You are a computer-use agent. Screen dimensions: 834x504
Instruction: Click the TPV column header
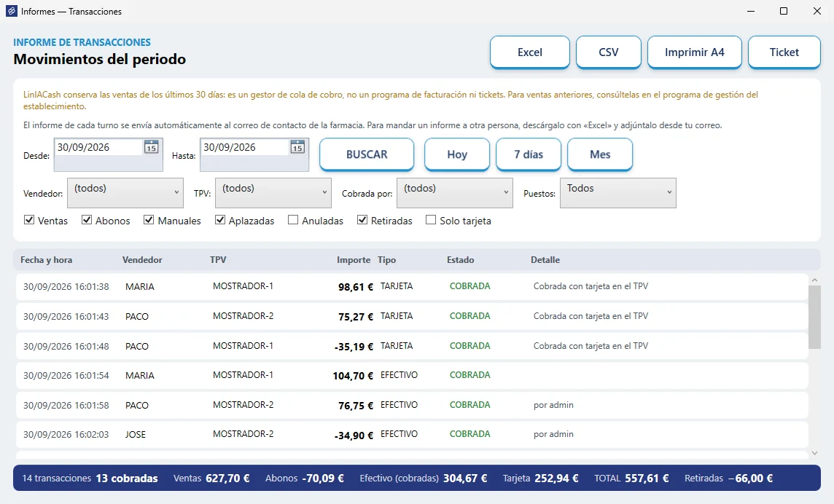click(x=218, y=260)
